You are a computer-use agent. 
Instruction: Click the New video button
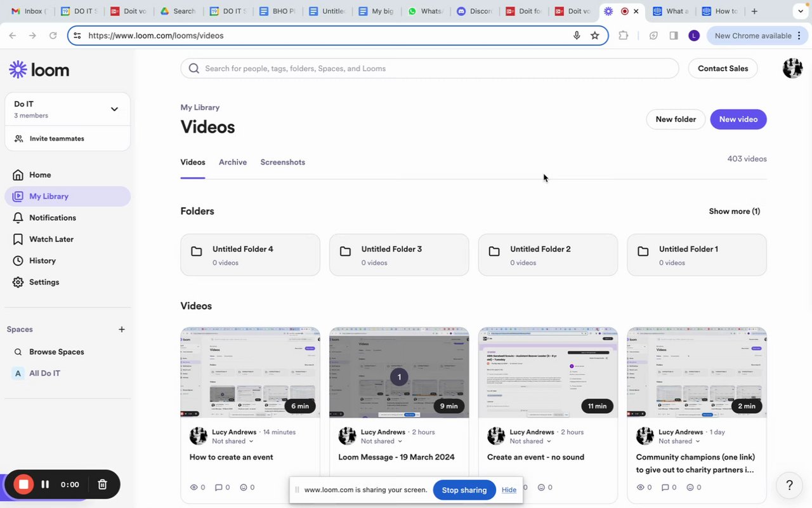pyautogui.click(x=738, y=119)
